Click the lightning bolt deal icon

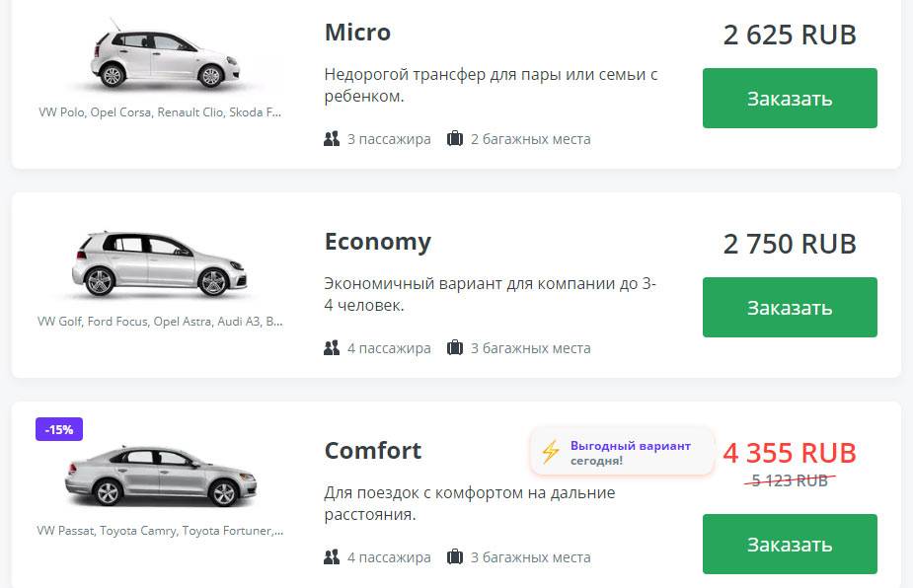click(x=550, y=453)
